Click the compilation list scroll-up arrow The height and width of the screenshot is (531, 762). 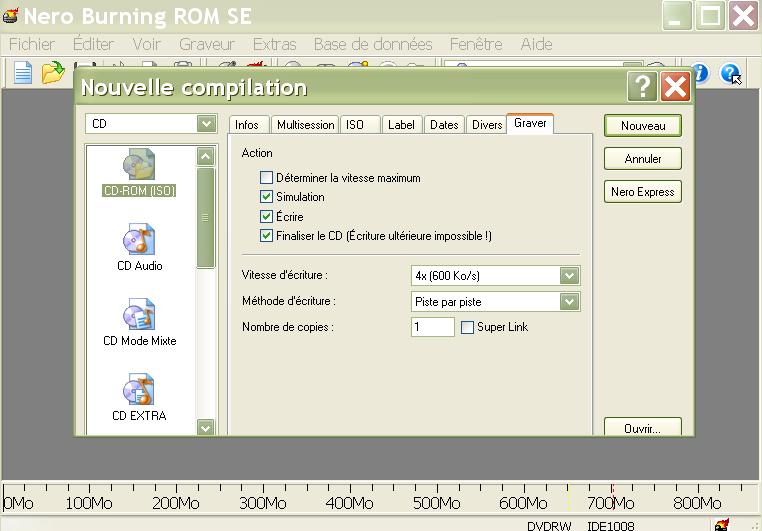click(x=206, y=156)
